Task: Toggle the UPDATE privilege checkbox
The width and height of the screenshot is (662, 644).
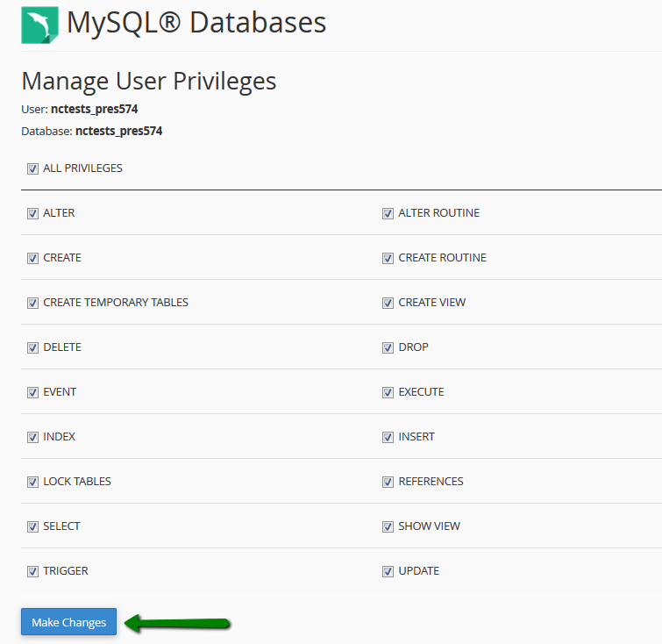Action: click(388, 572)
